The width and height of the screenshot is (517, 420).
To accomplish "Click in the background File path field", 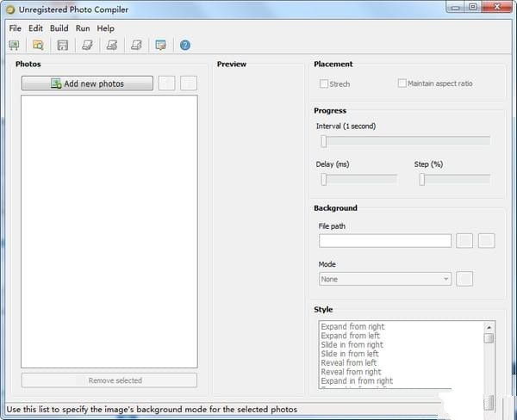I will click(x=384, y=241).
